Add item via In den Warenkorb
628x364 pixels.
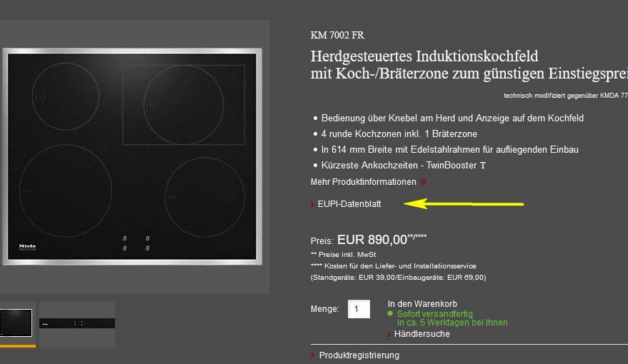[x=422, y=304]
